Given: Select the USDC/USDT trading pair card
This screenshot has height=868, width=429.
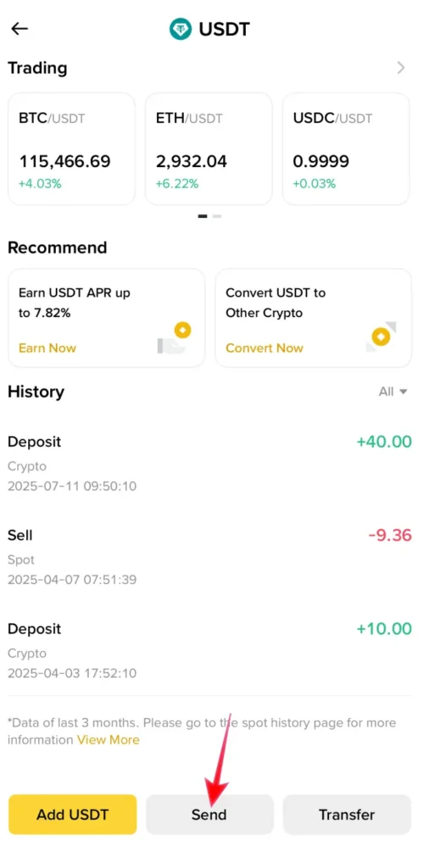Looking at the screenshot, I should click(346, 149).
